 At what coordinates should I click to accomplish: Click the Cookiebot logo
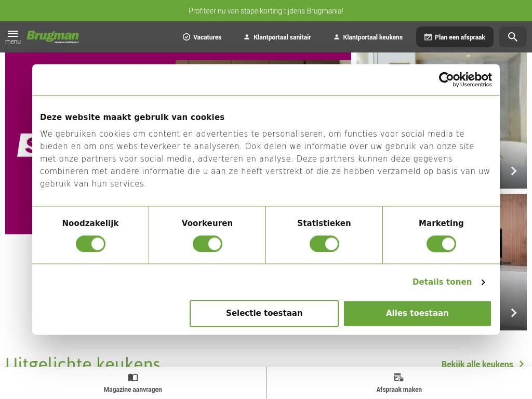pos(465,79)
